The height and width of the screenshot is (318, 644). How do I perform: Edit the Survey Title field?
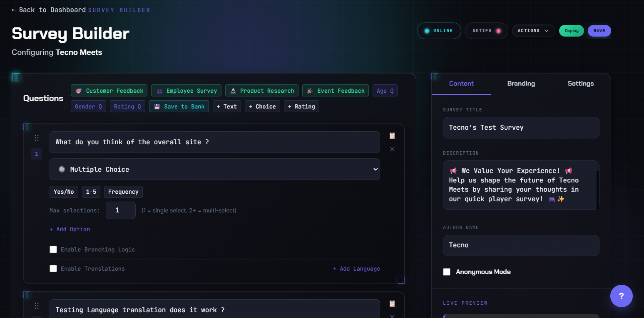(x=521, y=128)
